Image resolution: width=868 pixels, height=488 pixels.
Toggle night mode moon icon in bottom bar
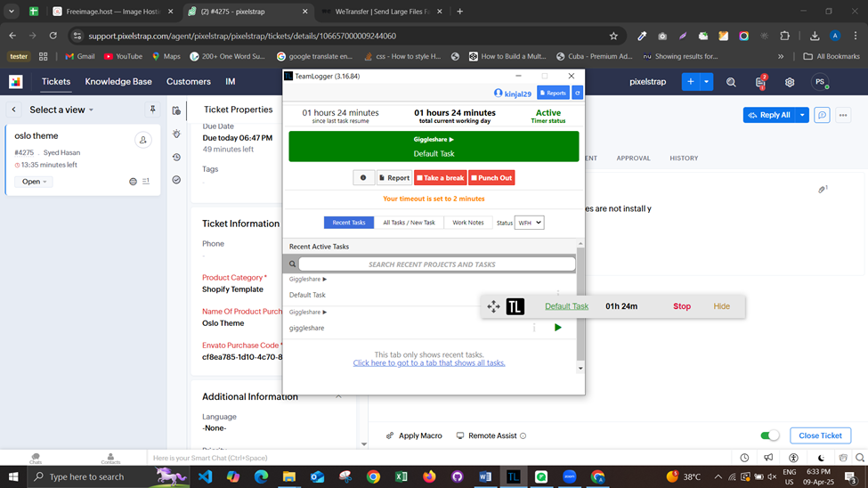click(x=821, y=458)
